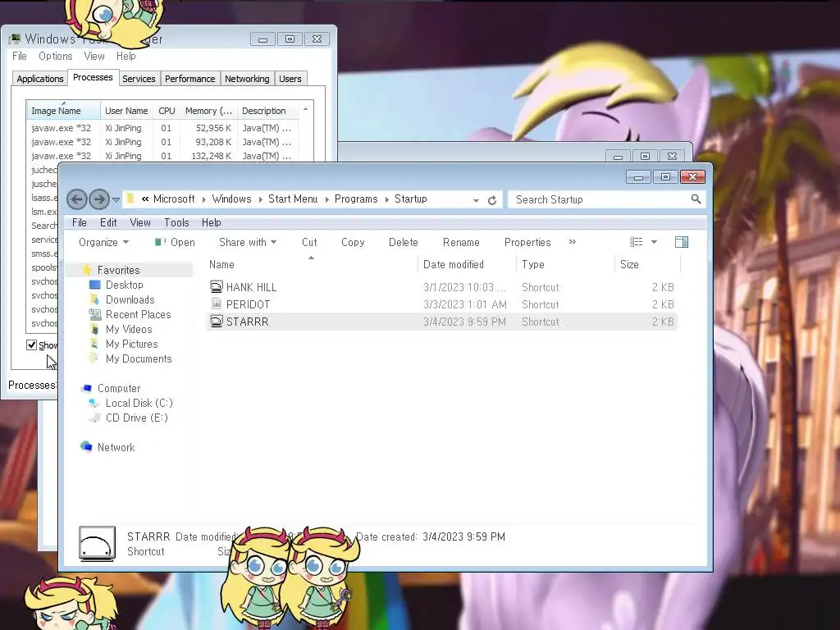Expand the Share with dropdown
This screenshot has width=840, height=630.
248,242
